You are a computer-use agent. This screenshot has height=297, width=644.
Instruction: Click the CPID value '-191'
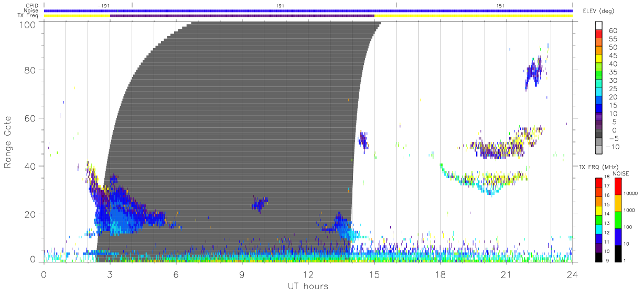(x=104, y=5)
